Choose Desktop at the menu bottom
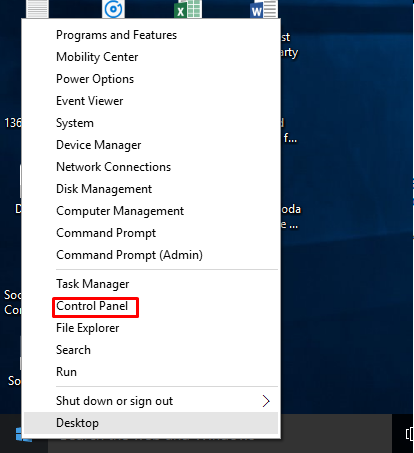 [x=151, y=423]
